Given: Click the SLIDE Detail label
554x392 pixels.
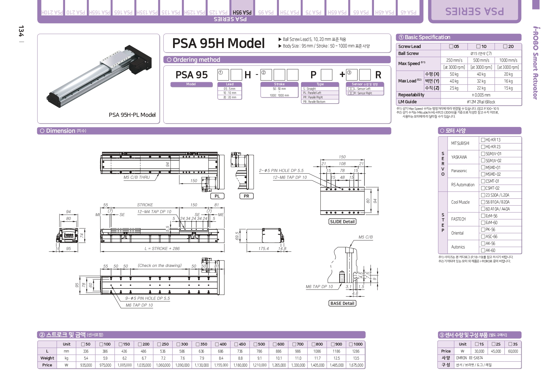Looking at the screenshot, I should (342, 222).
